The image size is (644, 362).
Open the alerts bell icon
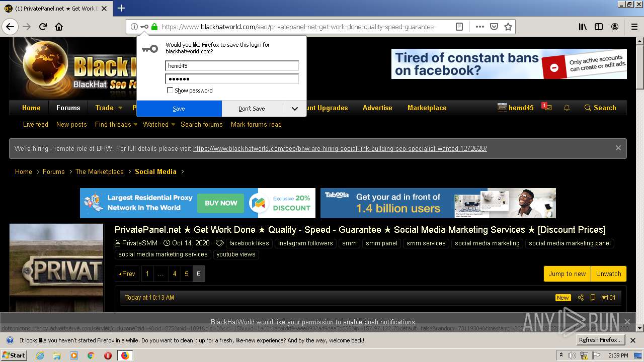coord(567,108)
